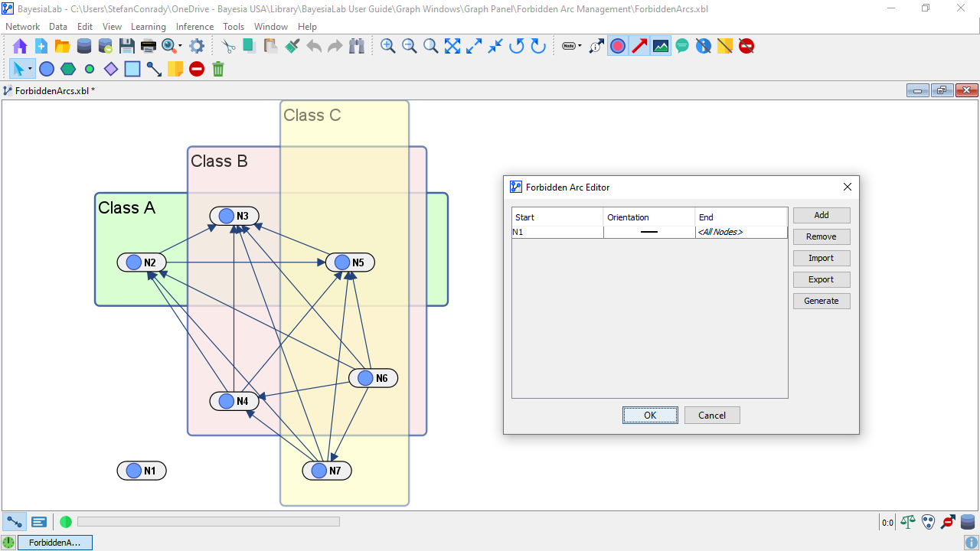Click Add in Forbidden Arc Editor
Image resolution: width=980 pixels, height=551 pixels.
click(822, 215)
